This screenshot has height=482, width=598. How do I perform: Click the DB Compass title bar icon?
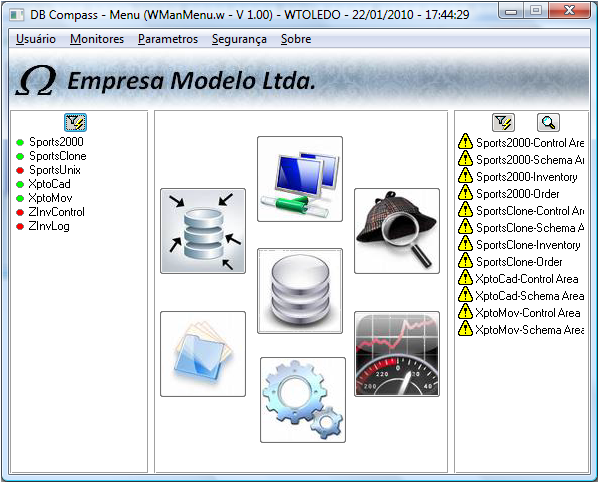coord(17,15)
